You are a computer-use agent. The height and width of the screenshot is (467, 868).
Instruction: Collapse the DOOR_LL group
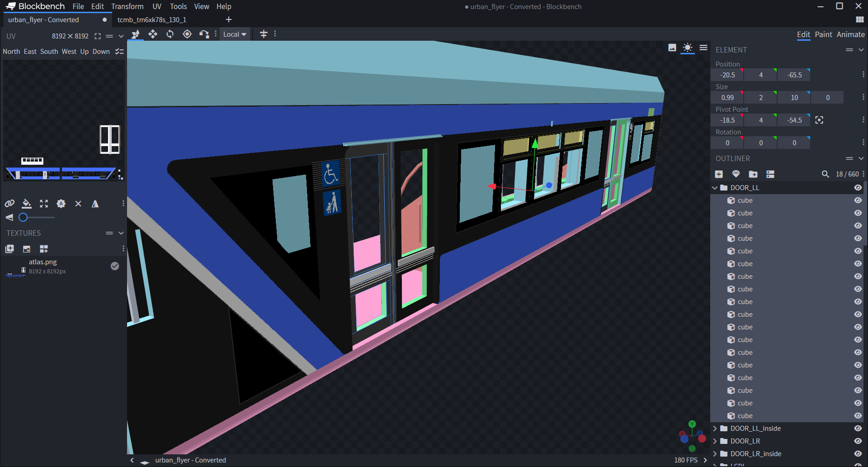(715, 187)
